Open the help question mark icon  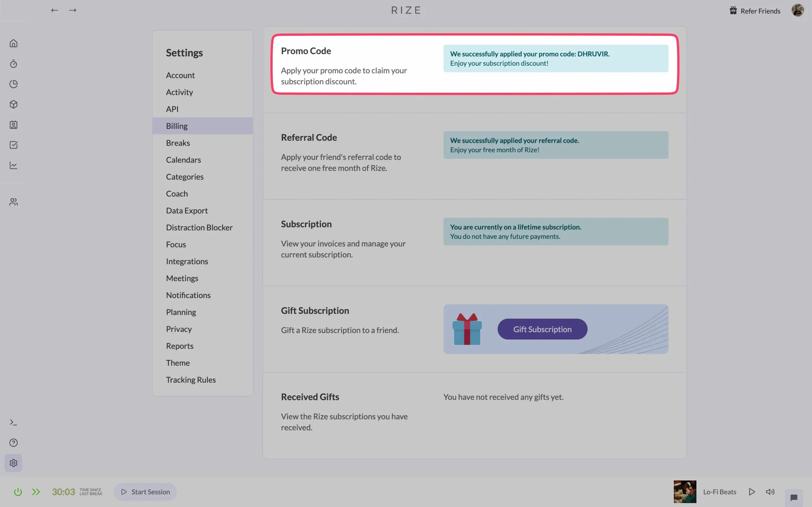13,443
